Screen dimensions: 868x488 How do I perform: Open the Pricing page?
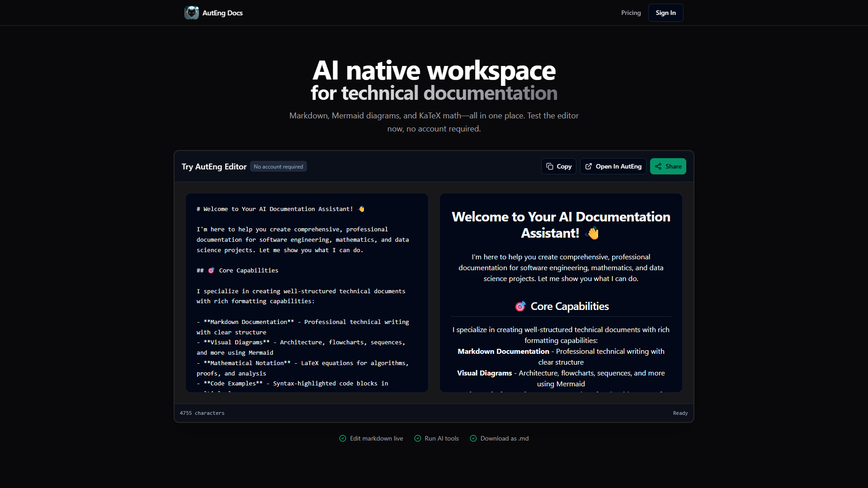click(x=631, y=13)
